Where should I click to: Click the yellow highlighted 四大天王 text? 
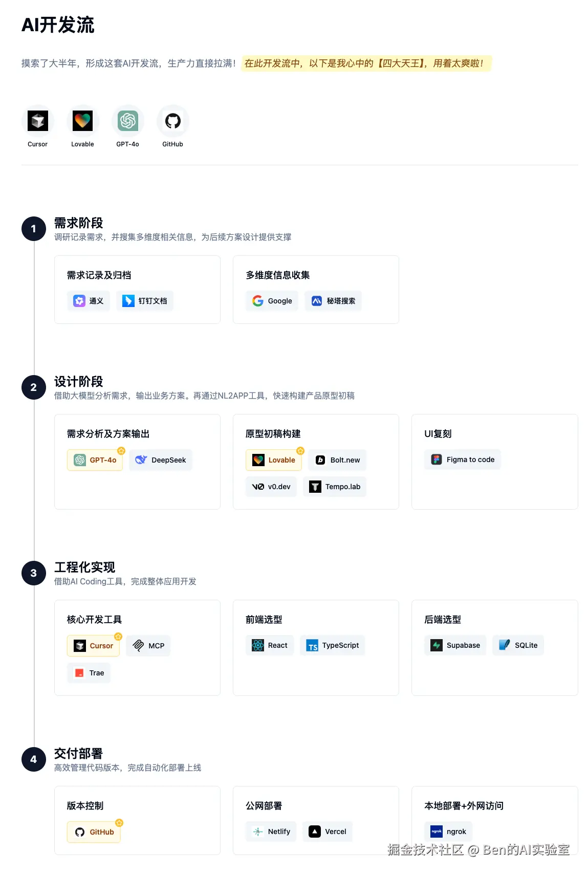[365, 63]
